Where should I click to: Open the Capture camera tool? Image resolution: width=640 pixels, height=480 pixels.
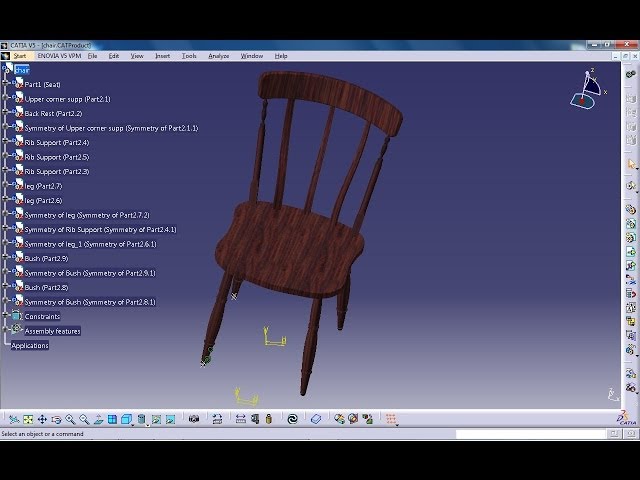click(x=194, y=419)
